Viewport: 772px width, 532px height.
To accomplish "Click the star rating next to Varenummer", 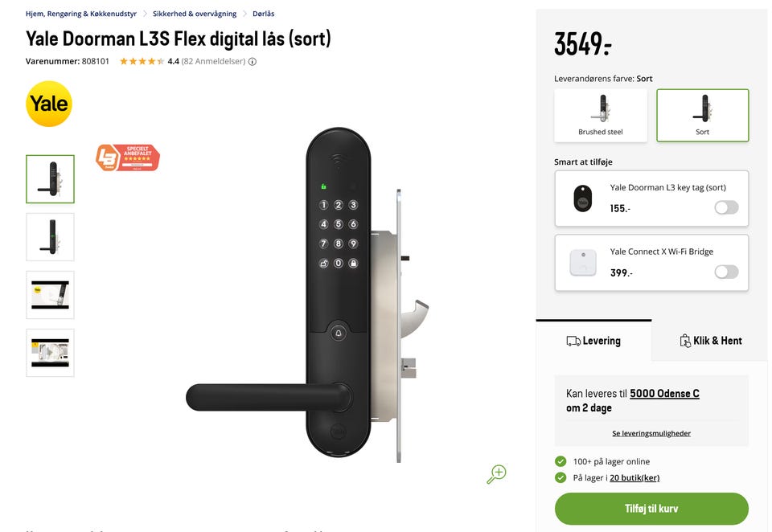I will pos(142,62).
